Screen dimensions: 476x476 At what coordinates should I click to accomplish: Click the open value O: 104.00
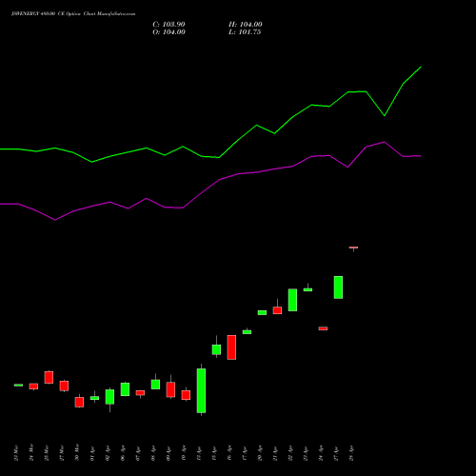coord(169,32)
